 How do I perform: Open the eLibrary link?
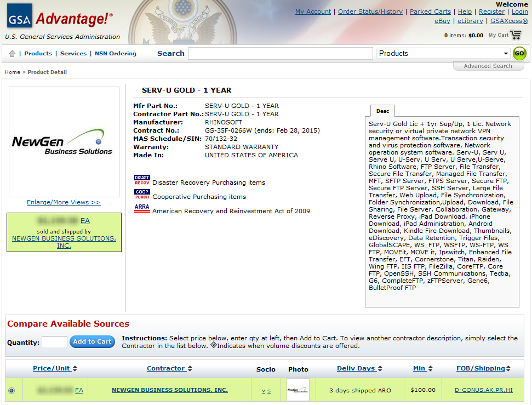coord(470,21)
